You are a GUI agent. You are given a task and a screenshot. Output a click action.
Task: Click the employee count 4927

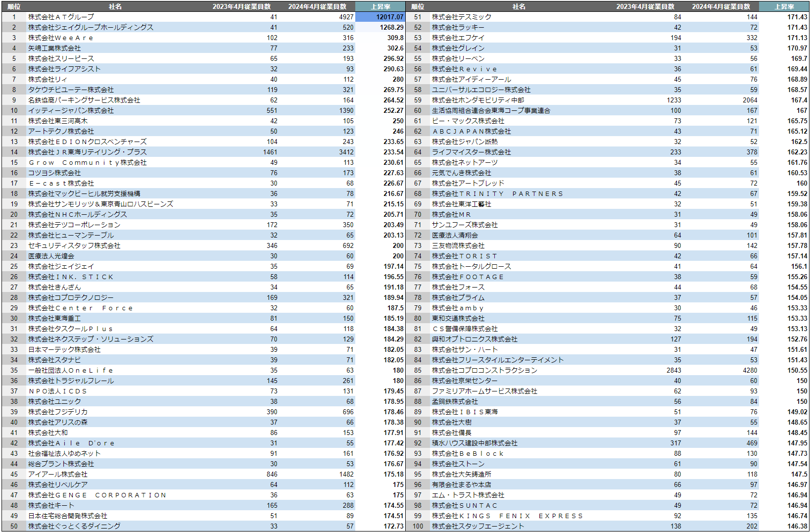pos(346,17)
